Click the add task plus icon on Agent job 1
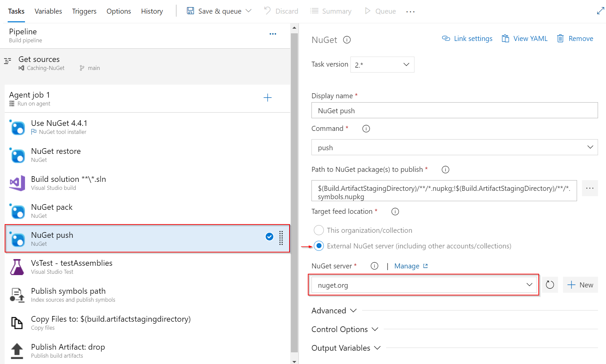Screen dimensions: 606x364 click(x=268, y=98)
